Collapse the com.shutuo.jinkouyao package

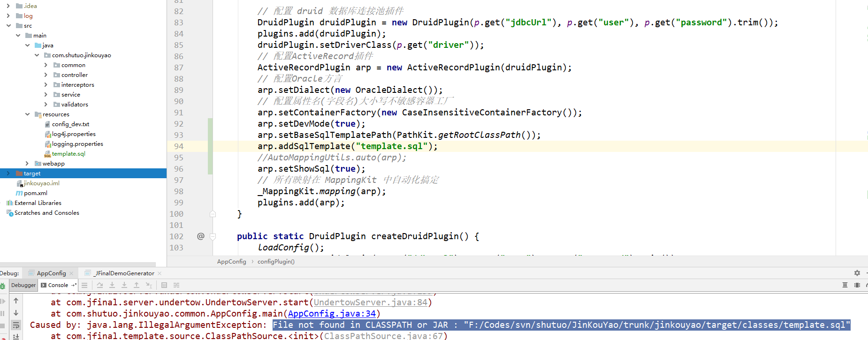37,55
